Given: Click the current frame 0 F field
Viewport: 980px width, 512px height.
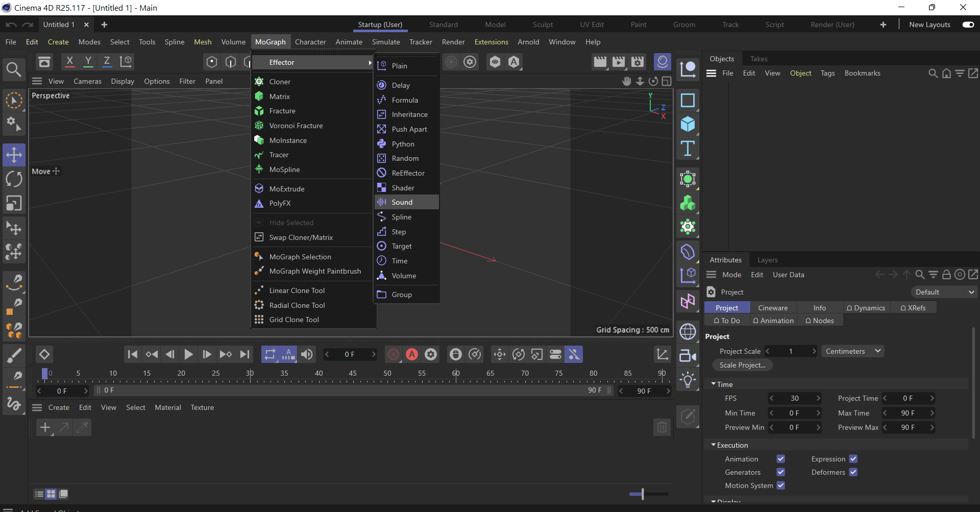Looking at the screenshot, I should 350,354.
